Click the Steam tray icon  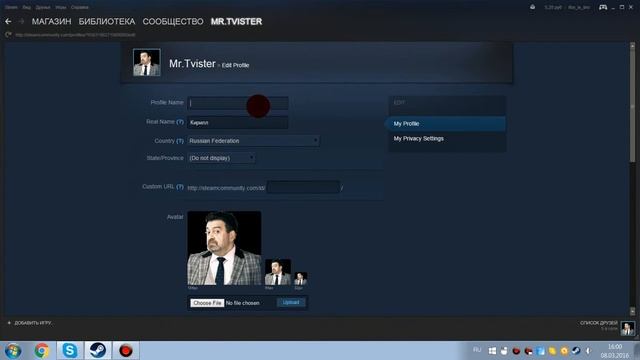click(576, 351)
